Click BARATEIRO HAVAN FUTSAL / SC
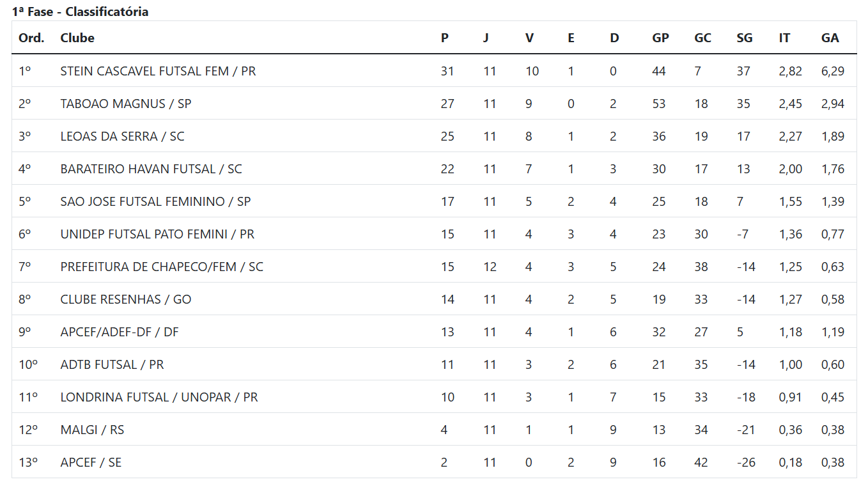The width and height of the screenshot is (868, 491). 151,169
